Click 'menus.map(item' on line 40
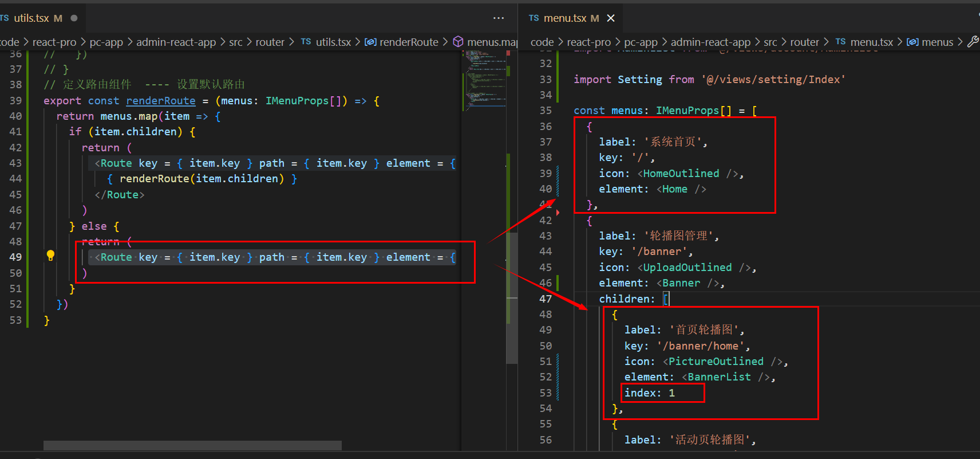This screenshot has height=459, width=980. (x=145, y=116)
